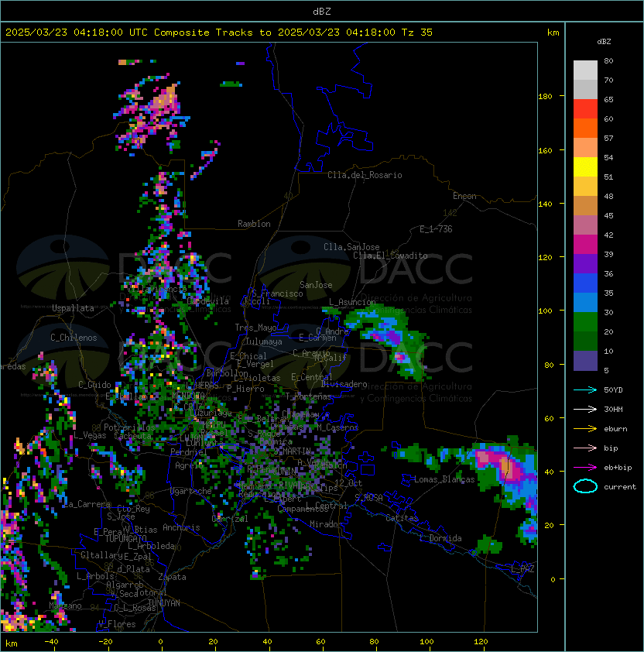Click the 'S_Francisco' map label
644x652 pixels.
tap(277, 293)
